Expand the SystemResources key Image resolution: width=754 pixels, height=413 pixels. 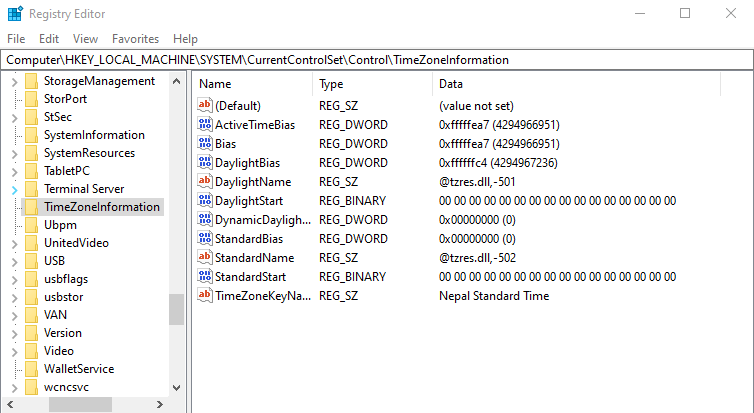point(15,154)
